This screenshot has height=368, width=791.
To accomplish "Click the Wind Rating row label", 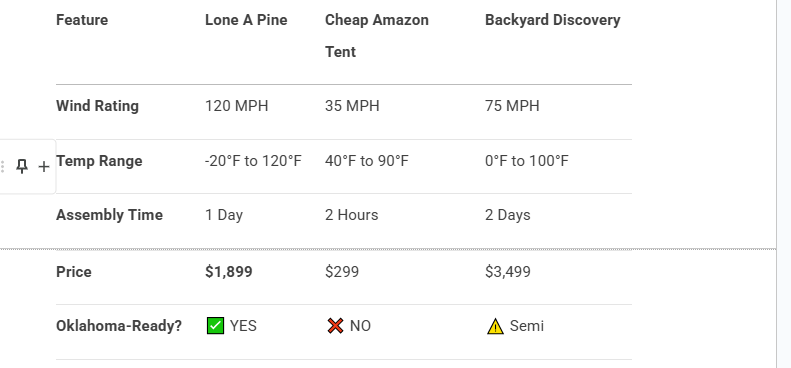I will point(97,106).
